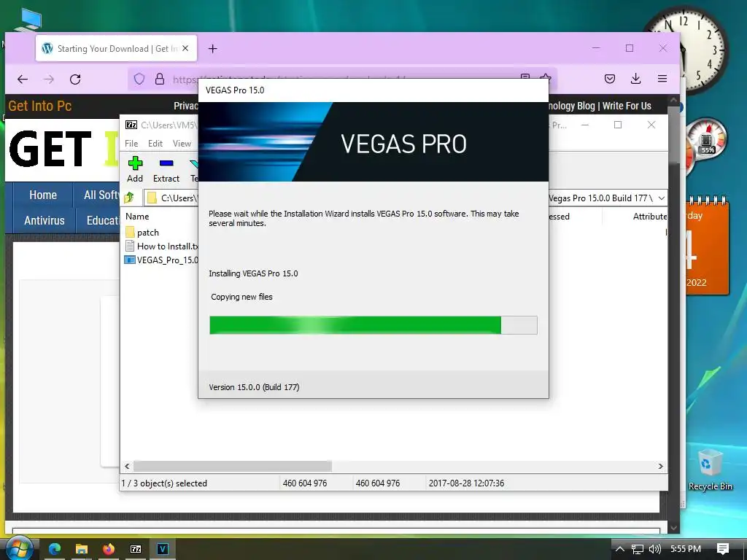Open the Firefox hamburger menu

(662, 79)
